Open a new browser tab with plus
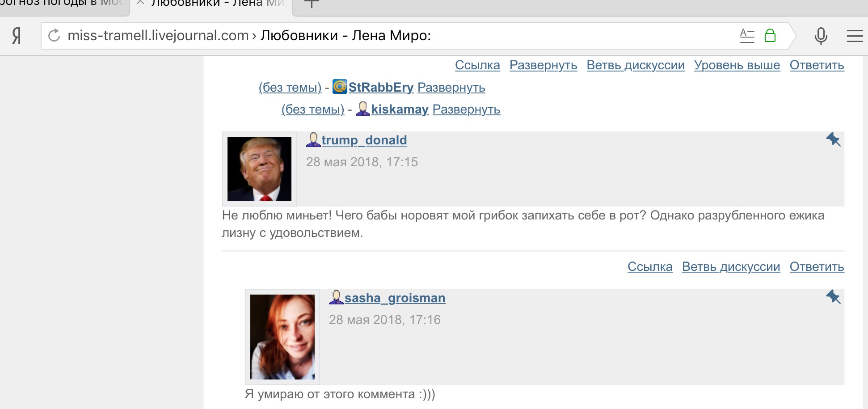Image resolution: width=868 pixels, height=409 pixels. point(312,4)
